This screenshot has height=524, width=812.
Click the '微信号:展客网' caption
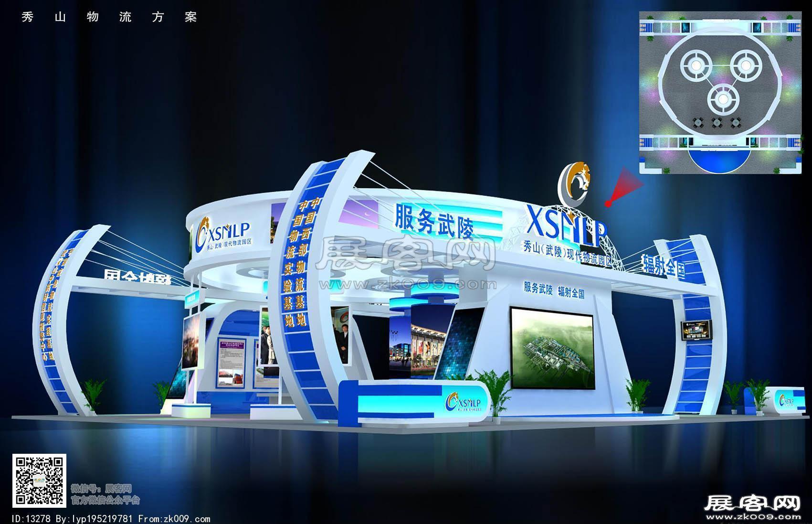pyautogui.click(x=101, y=489)
